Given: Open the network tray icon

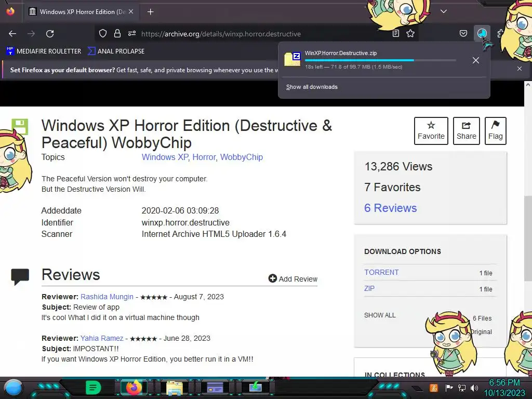Looking at the screenshot, I should coord(462,388).
